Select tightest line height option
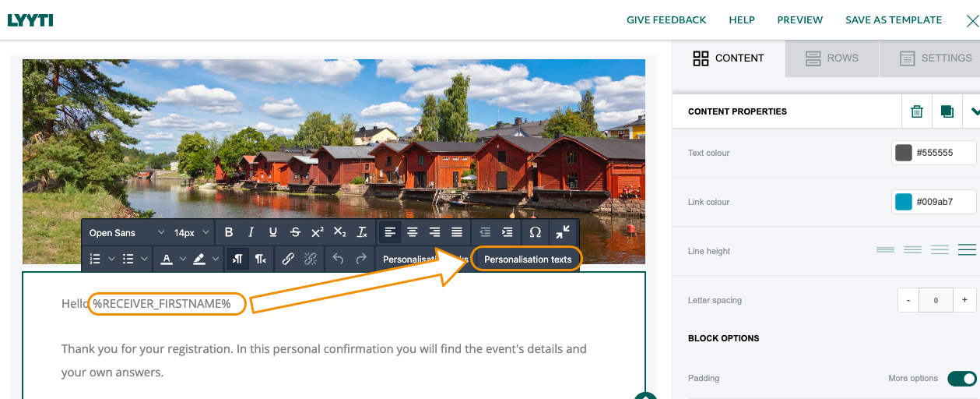Screen dimensions: 980x399 coord(885,250)
